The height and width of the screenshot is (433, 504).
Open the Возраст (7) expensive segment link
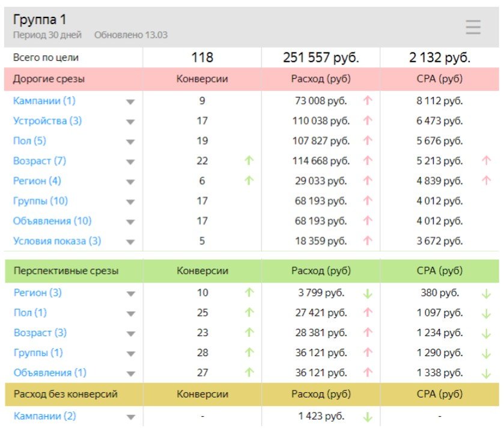40,161
